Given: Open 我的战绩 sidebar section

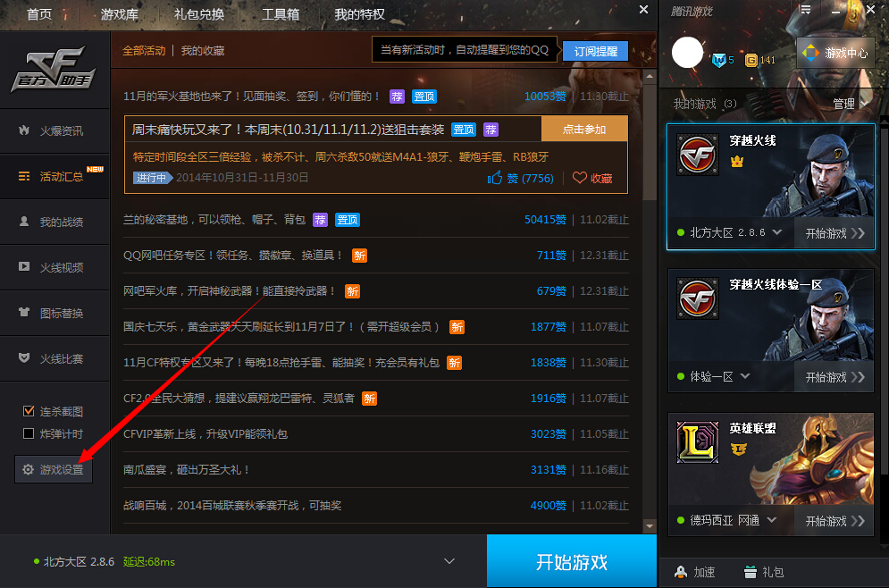Looking at the screenshot, I should [x=55, y=222].
